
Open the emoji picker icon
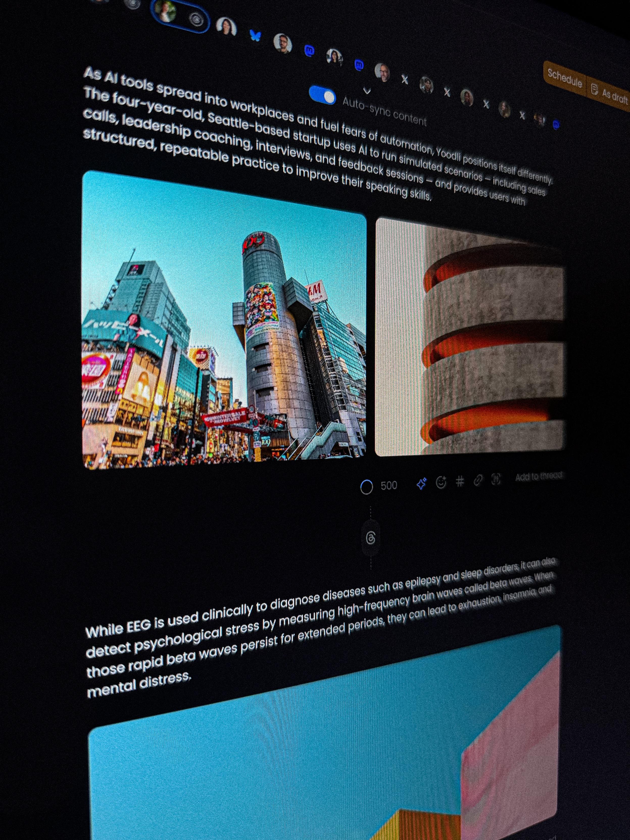click(x=441, y=482)
